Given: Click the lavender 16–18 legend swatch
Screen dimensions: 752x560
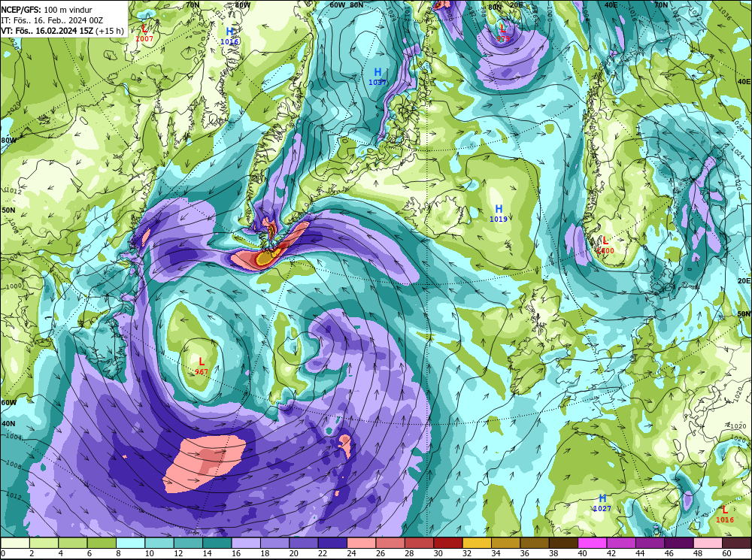Looking at the screenshot, I should tap(246, 543).
